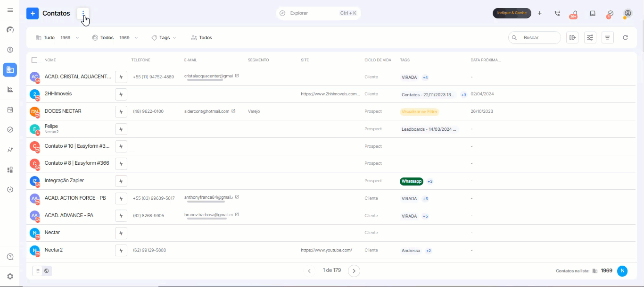Open the three-dot options menu beside Contatos
The width and height of the screenshot is (644, 287).
83,13
